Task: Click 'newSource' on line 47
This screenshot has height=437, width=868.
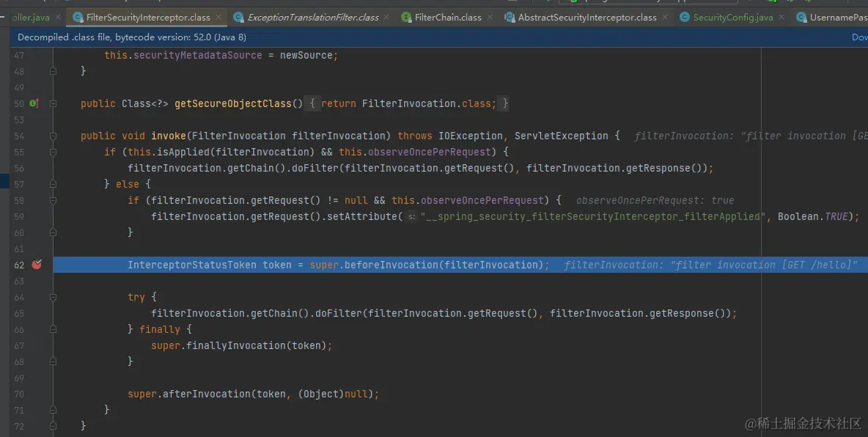Action: click(x=306, y=56)
